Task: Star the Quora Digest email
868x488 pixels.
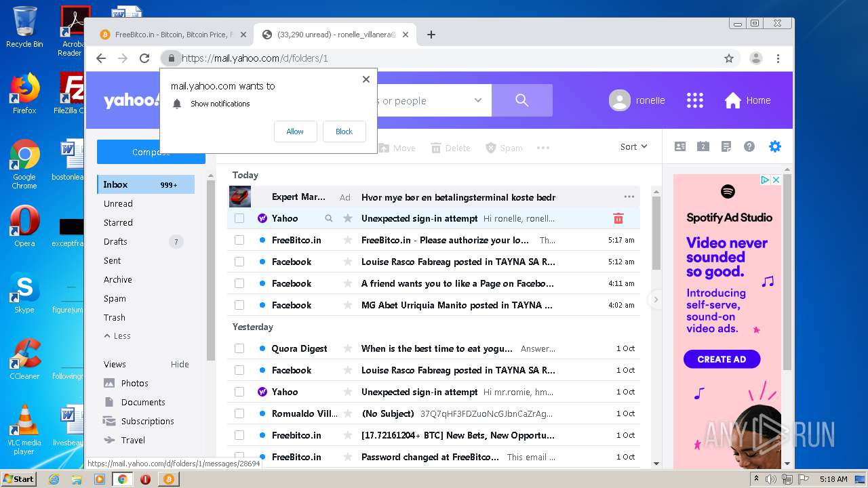Action: coord(348,348)
